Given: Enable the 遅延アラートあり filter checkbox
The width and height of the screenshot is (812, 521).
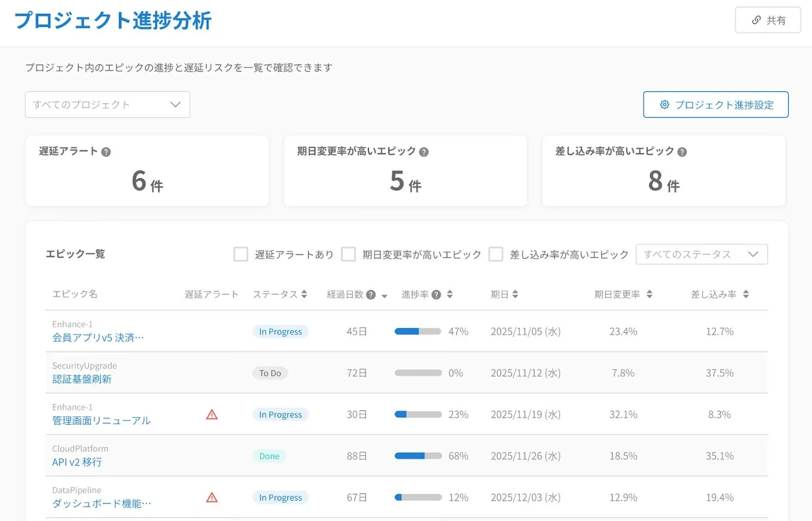Looking at the screenshot, I should tap(241, 254).
